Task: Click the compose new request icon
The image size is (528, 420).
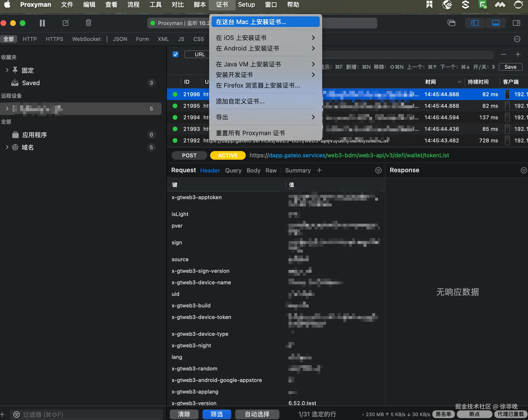Action: point(66,23)
